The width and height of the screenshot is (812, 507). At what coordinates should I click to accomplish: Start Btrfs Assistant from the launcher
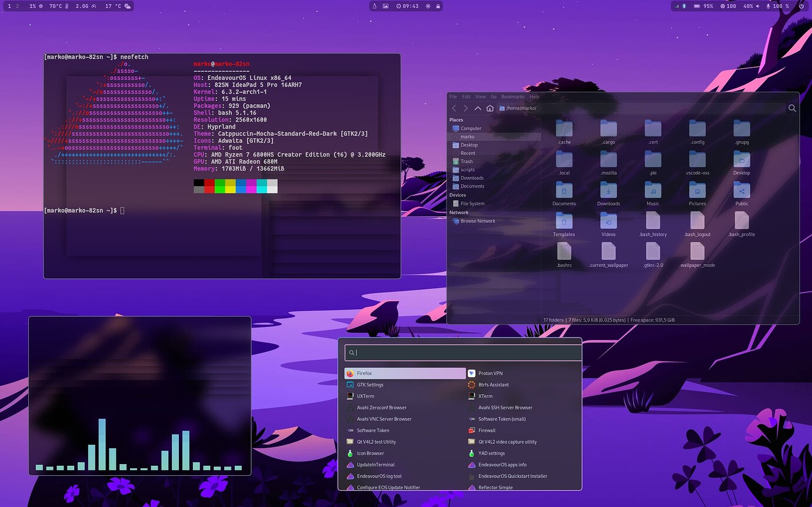(493, 385)
